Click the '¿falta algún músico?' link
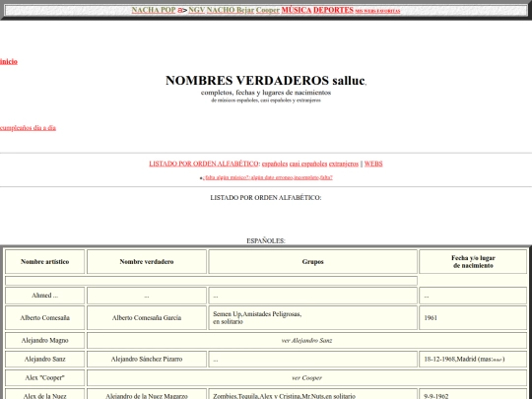This screenshot has width=532, height=399. [268, 177]
